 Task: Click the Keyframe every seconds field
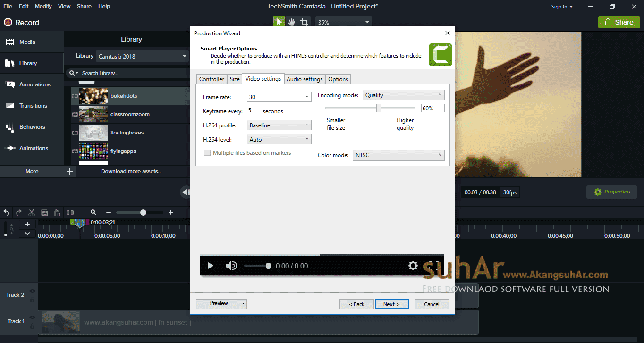(x=254, y=110)
